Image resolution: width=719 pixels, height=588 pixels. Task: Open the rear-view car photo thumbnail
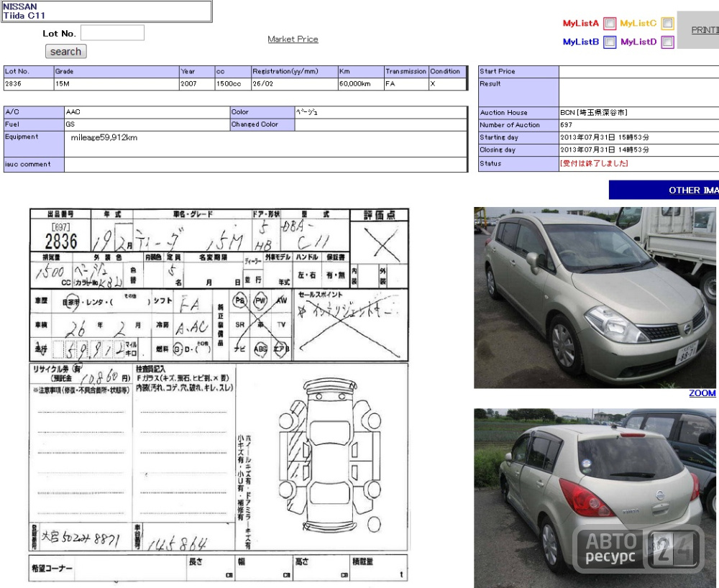[595, 498]
